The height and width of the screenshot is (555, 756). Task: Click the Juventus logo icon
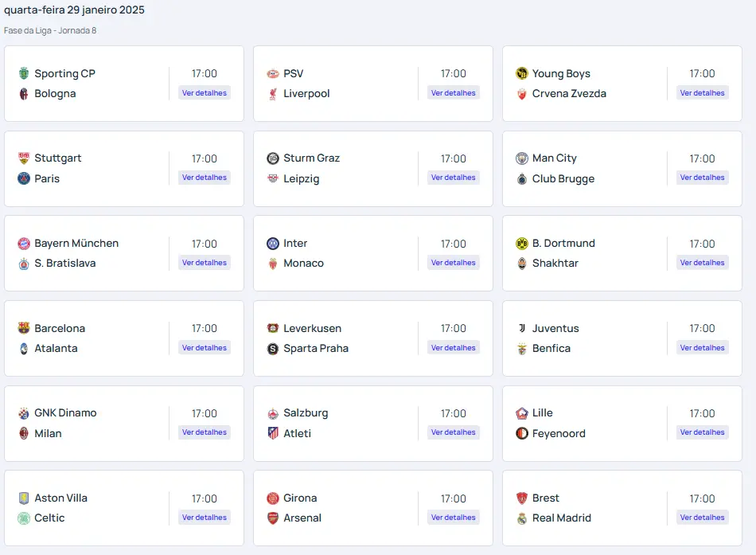click(x=522, y=328)
